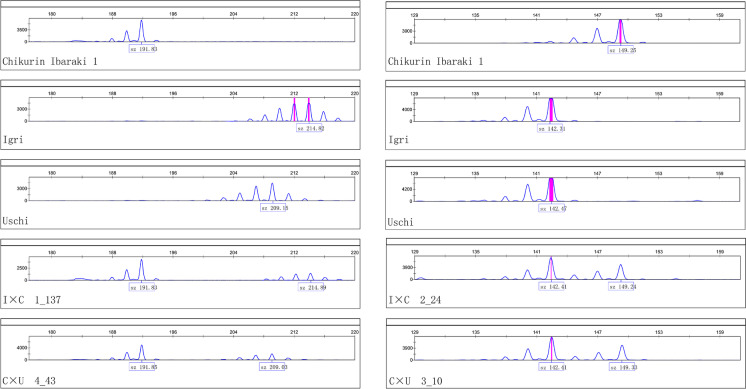Select 'Chikurin Ibaraki 1' name in the 129–159 range panel
The image size is (746, 389).
[x=435, y=61]
